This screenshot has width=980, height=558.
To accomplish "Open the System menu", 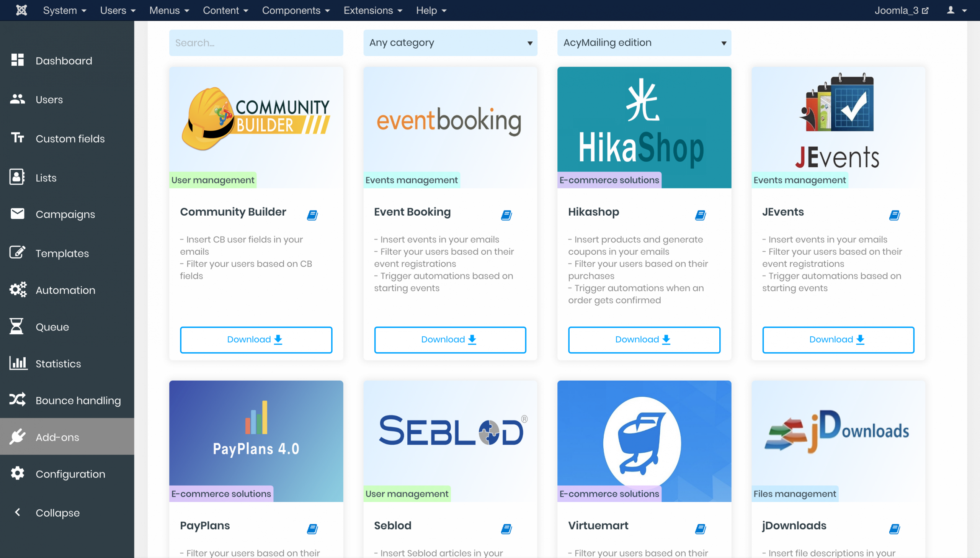I will tap(64, 10).
